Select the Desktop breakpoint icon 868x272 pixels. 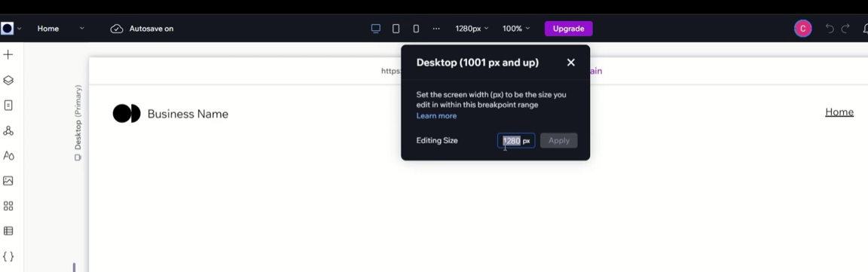tap(376, 28)
